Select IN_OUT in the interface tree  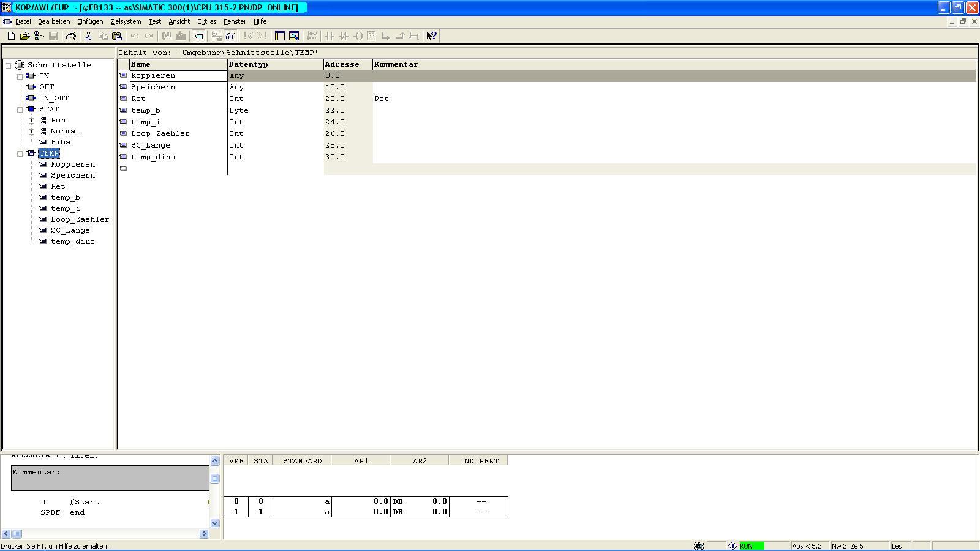point(54,98)
